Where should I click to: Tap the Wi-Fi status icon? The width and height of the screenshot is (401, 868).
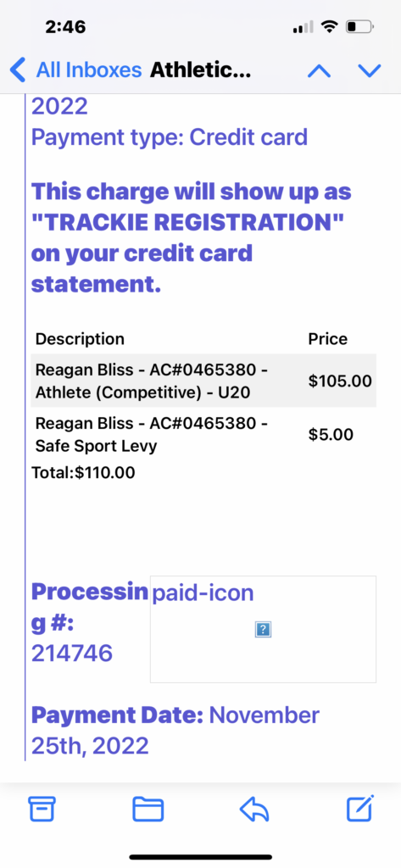[330, 26]
